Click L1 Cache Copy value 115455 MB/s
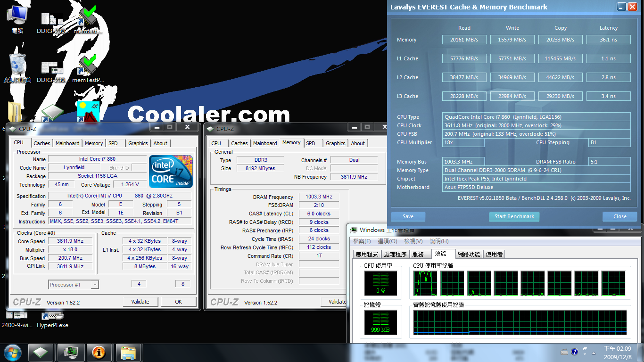The height and width of the screenshot is (362, 644). click(560, 58)
